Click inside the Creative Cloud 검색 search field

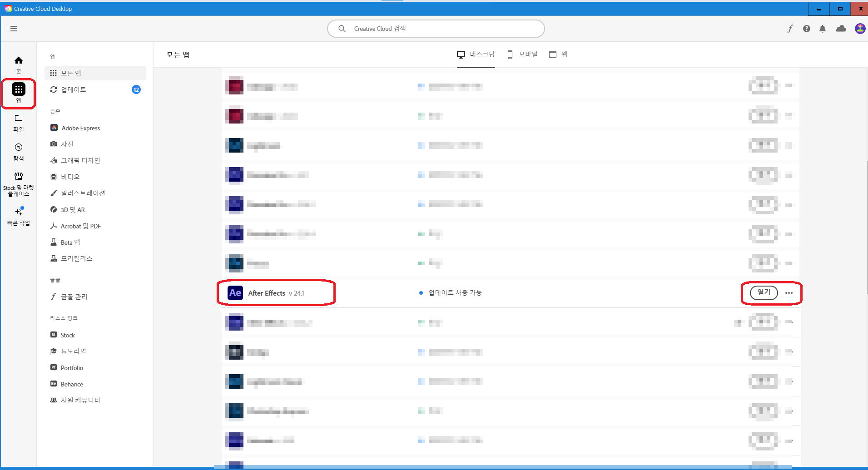435,28
